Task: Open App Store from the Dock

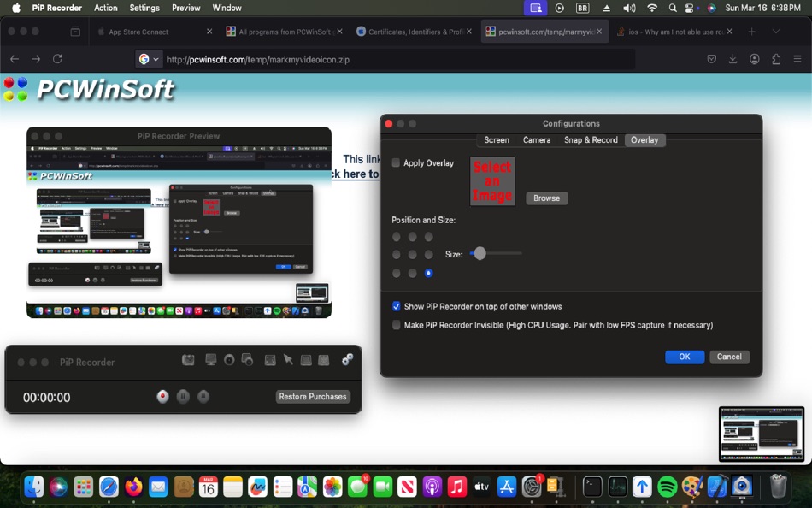Action: click(x=506, y=487)
